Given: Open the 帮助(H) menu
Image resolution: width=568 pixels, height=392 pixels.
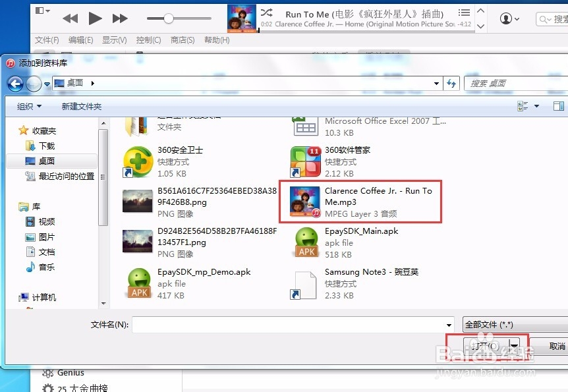Looking at the screenshot, I should pyautogui.click(x=217, y=40).
